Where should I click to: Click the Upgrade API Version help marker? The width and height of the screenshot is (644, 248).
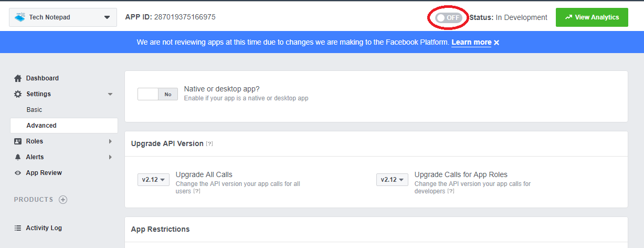209,143
